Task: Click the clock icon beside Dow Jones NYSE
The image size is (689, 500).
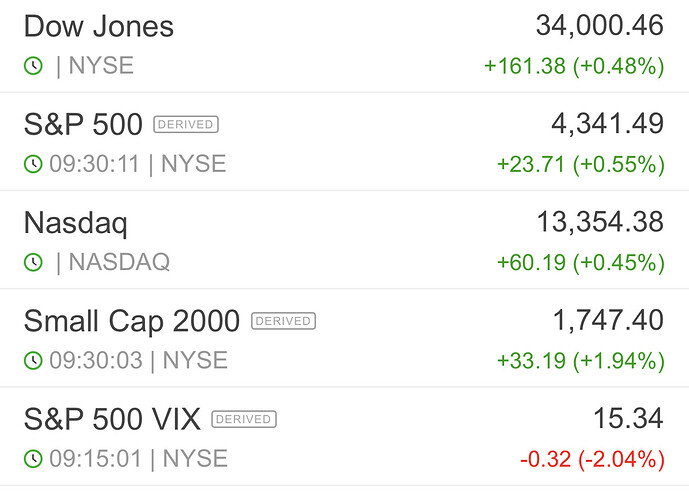Action: coord(34,66)
